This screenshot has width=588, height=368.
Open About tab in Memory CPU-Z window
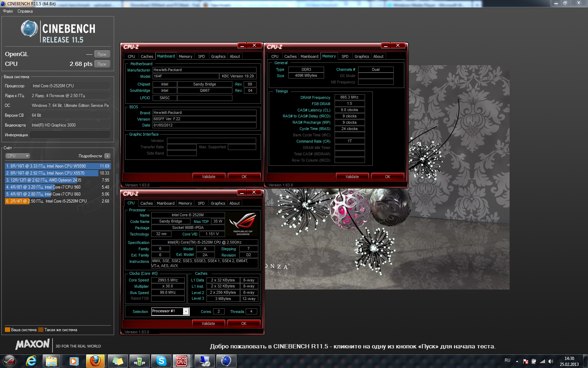378,56
